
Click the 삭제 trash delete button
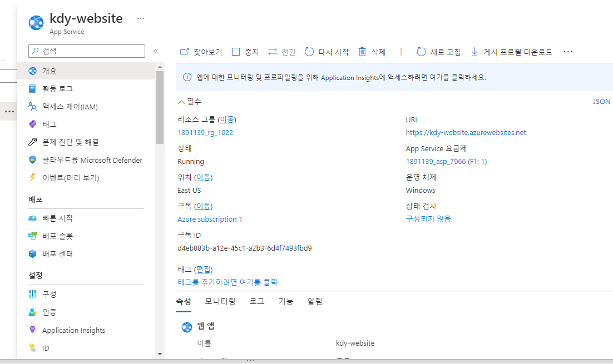372,52
